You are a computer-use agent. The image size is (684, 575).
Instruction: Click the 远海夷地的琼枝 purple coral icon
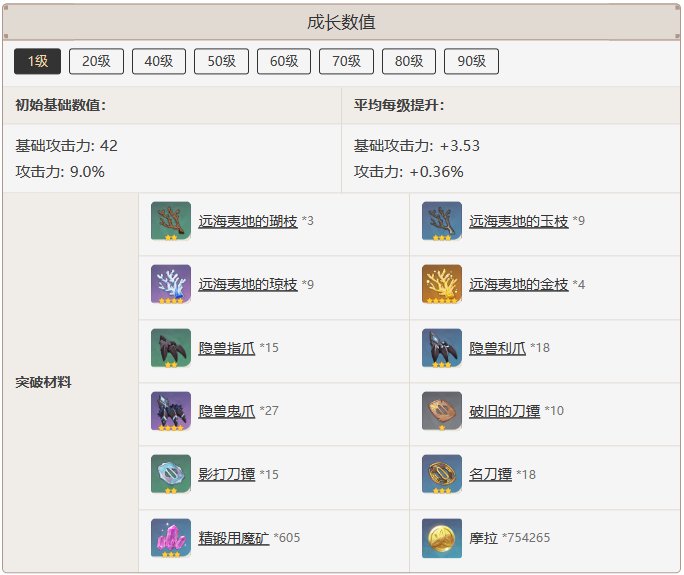pos(171,284)
